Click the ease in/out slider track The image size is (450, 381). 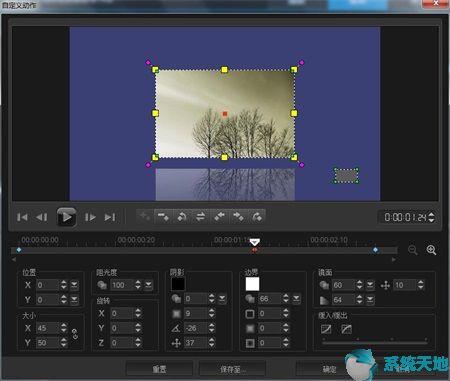click(x=375, y=342)
